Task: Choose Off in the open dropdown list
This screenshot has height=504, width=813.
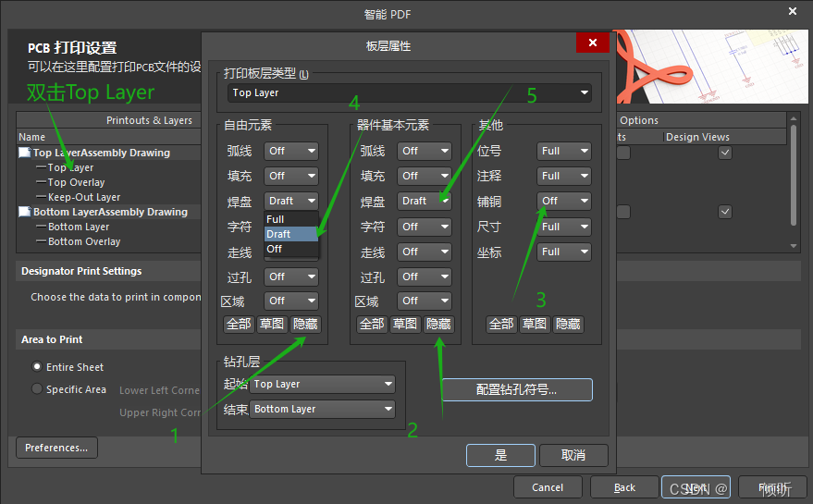Action: tap(291, 249)
